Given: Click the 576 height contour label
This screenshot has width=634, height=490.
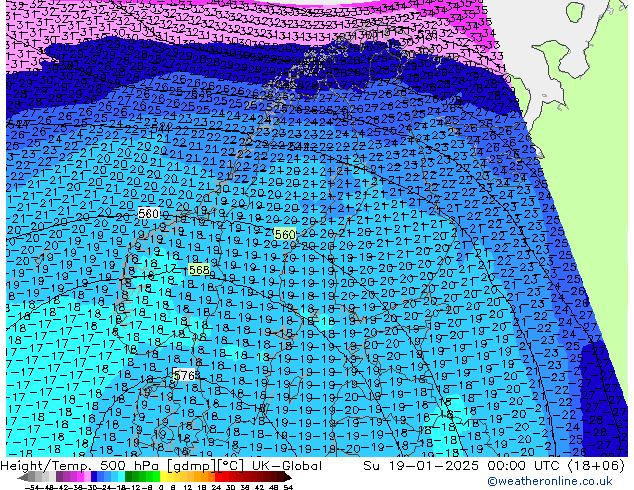Looking at the screenshot, I should tap(184, 376).
